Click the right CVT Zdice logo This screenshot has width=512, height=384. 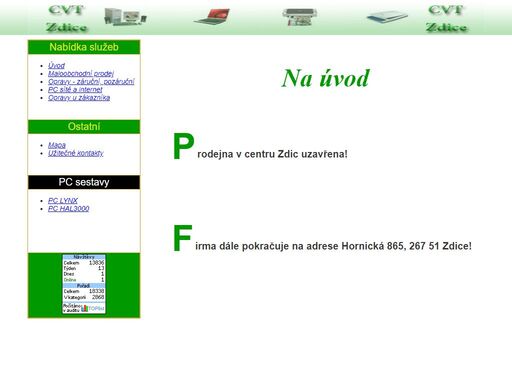click(446, 18)
